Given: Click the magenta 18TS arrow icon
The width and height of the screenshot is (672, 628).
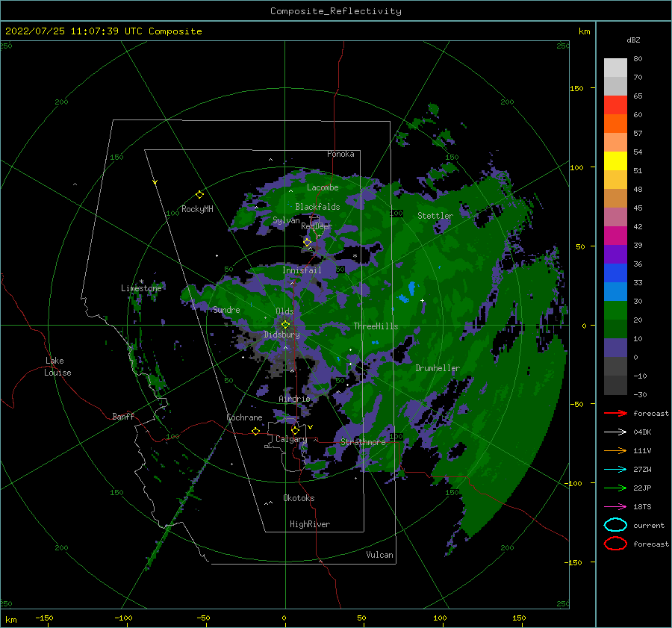Looking at the screenshot, I should pos(615,507).
